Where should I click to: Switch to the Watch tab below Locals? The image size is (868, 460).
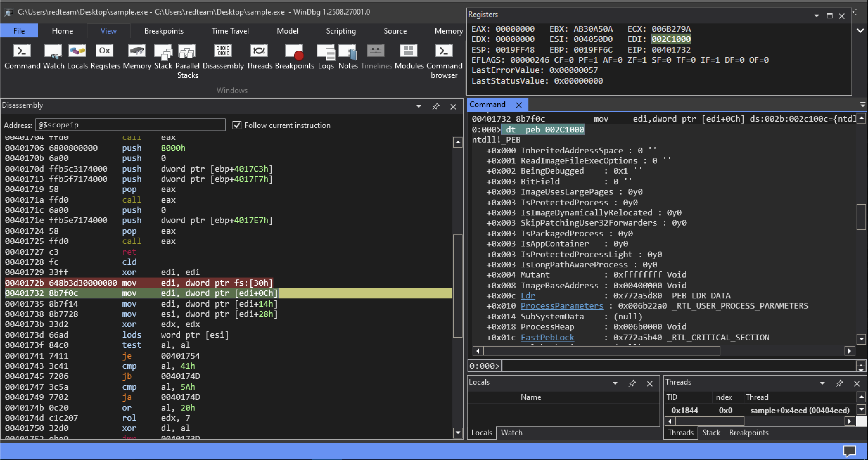point(512,433)
